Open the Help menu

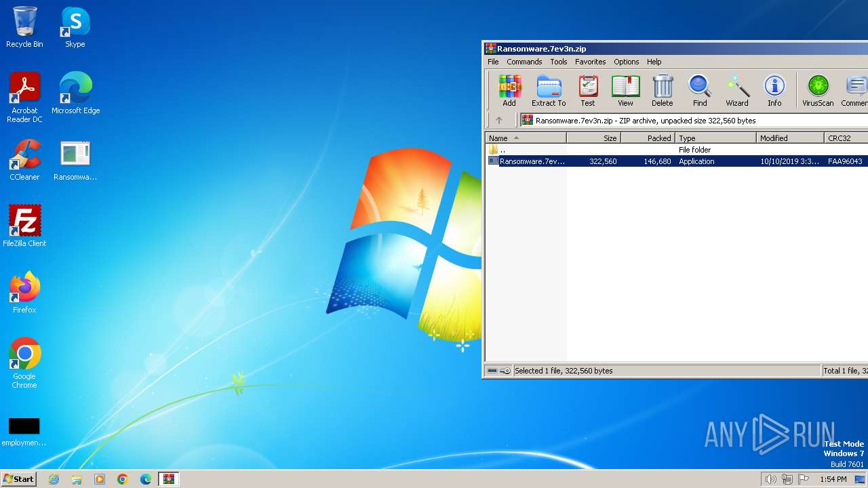pos(654,62)
